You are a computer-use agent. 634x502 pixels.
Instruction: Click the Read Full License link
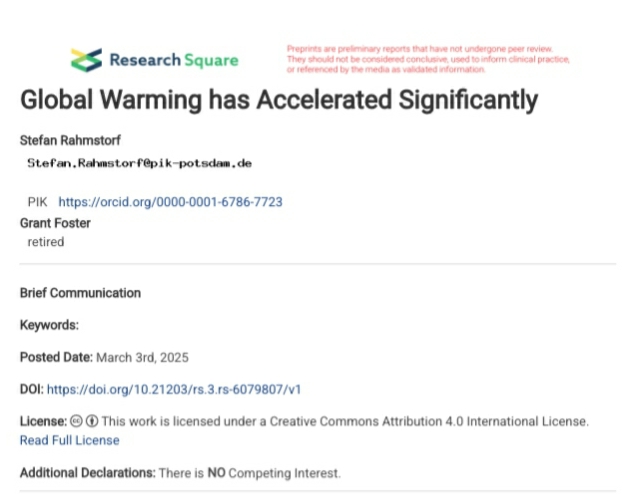[69, 440]
